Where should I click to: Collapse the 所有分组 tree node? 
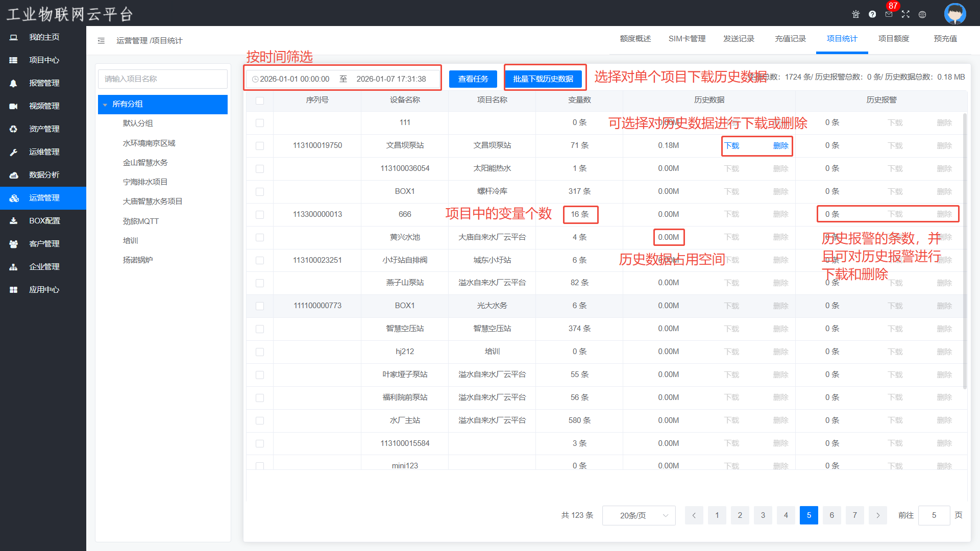coord(105,105)
